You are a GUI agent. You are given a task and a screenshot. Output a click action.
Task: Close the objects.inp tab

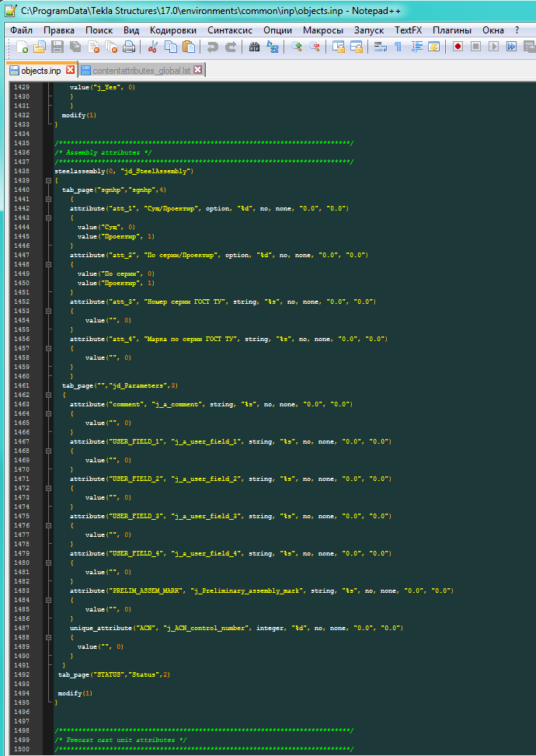(70, 71)
